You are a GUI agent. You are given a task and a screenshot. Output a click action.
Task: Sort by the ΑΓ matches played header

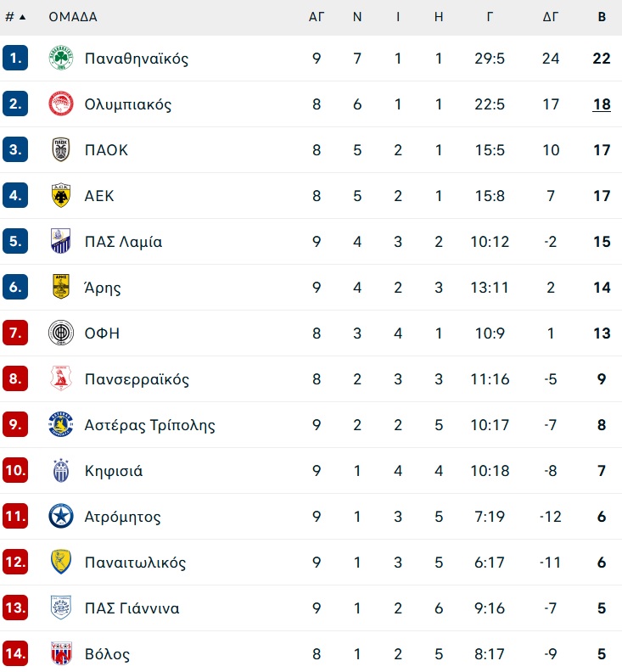pos(317,17)
